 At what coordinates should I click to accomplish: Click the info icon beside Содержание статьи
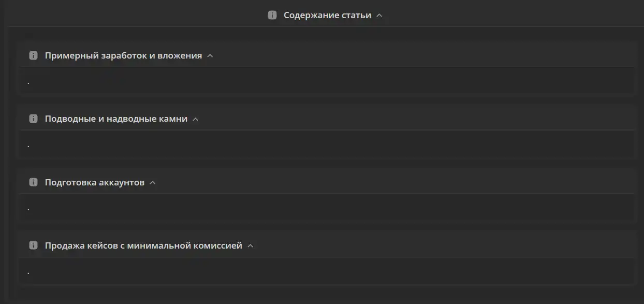click(x=272, y=15)
